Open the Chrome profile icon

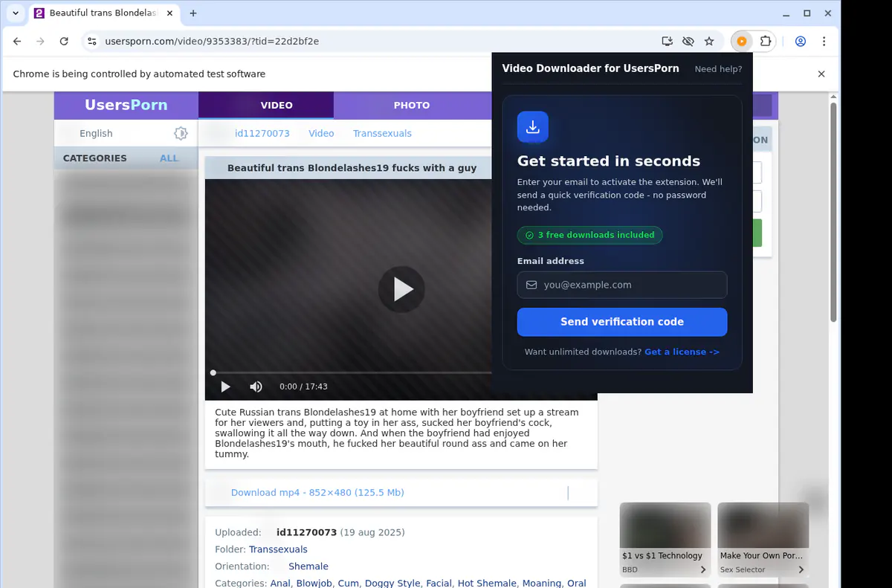click(x=801, y=42)
